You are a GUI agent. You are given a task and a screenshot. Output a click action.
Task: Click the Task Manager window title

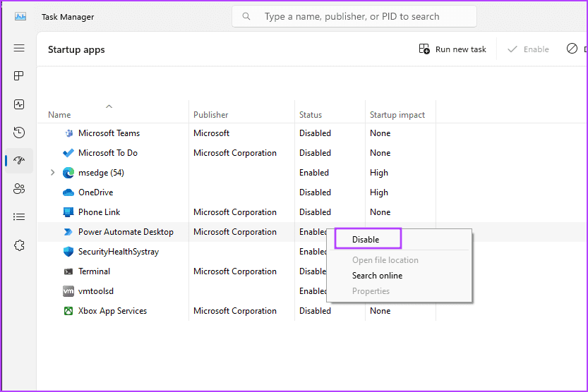68,17
